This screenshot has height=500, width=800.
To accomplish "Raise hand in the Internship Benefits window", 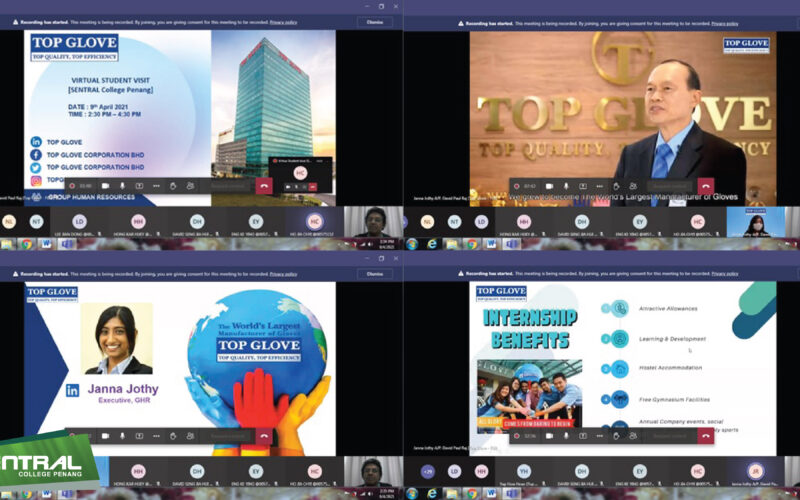I will tap(616, 436).
